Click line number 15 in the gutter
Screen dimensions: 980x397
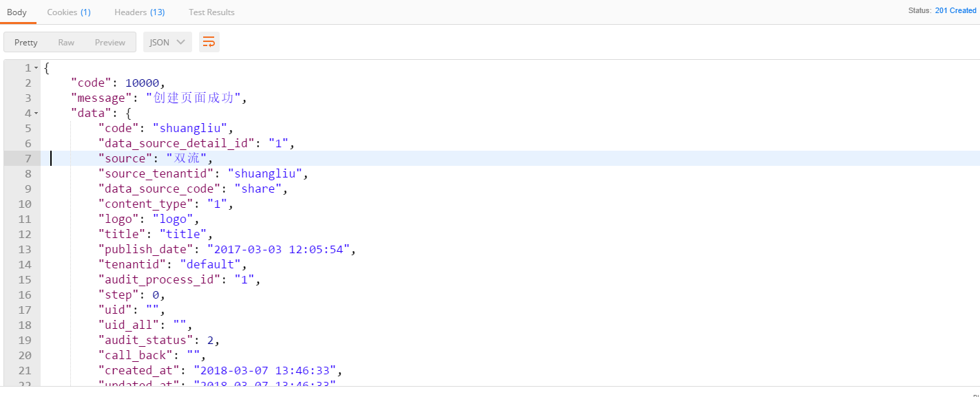pos(25,280)
